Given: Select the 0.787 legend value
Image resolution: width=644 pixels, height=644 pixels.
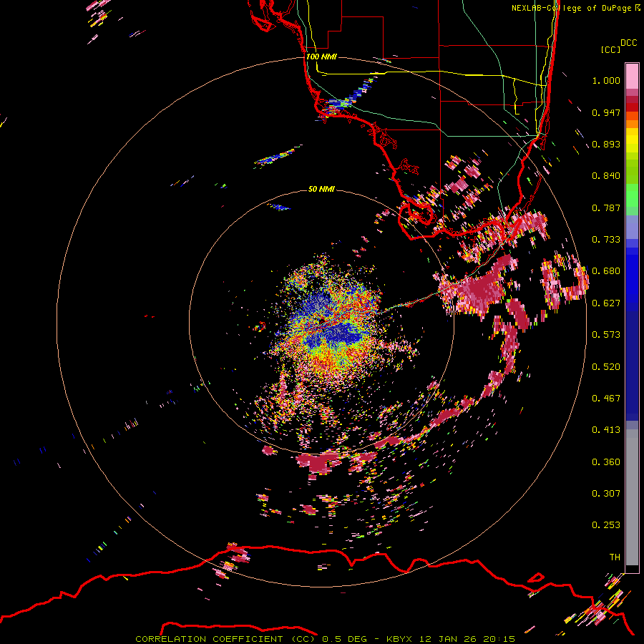Looking at the screenshot, I should coord(606,208).
